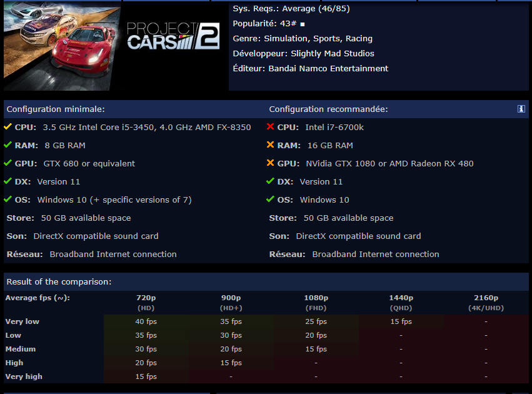Click 20 fps cell in Medium 900p
532x394 pixels.
click(x=231, y=349)
